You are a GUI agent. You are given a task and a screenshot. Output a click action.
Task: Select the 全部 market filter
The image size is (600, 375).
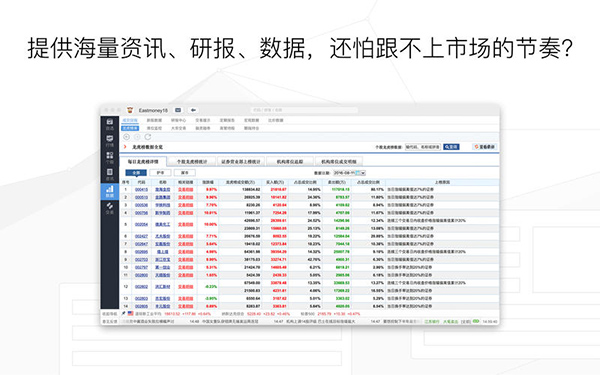click(136, 173)
